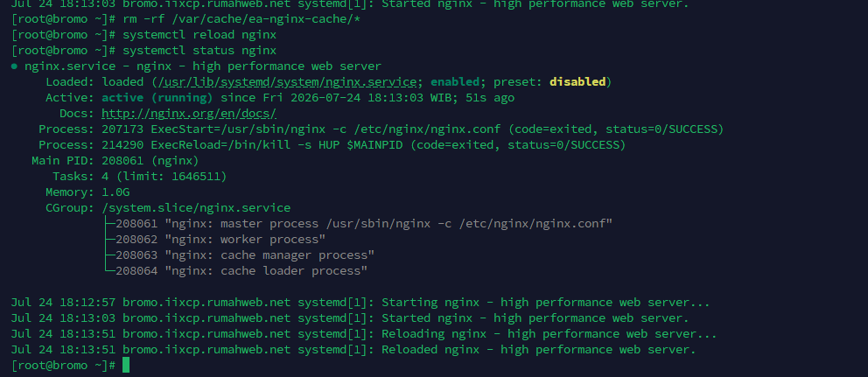Select the "systemctl status nginx" command text

click(199, 51)
